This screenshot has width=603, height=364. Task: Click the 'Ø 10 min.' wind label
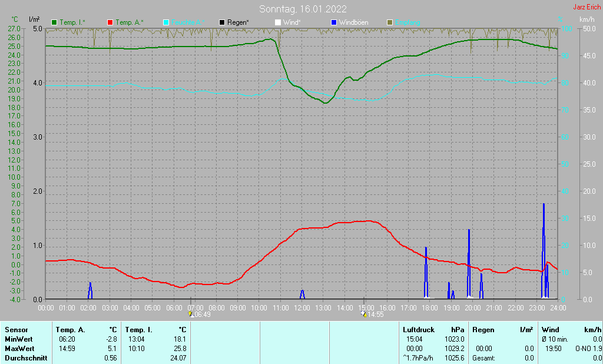555,339
